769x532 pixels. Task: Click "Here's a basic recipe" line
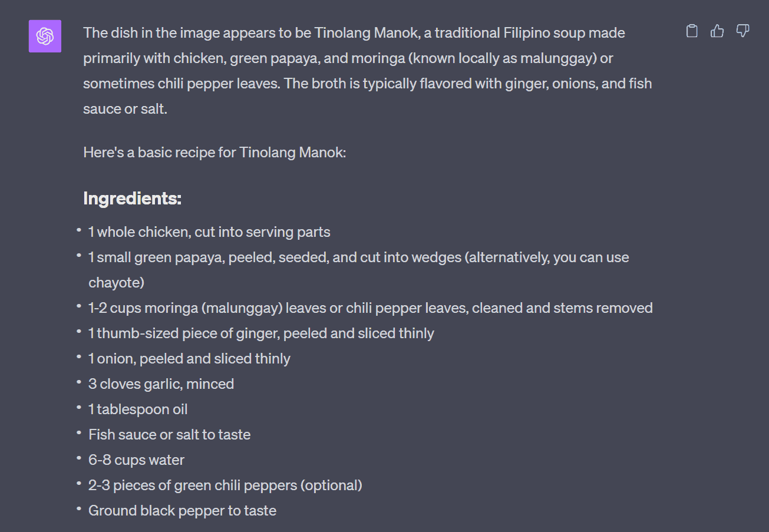tap(214, 153)
